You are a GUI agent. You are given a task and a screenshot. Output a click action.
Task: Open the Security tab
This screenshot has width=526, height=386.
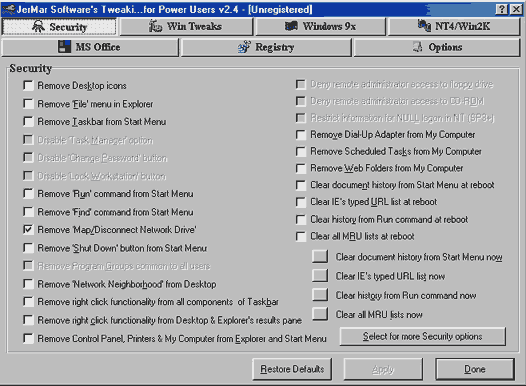pyautogui.click(x=59, y=26)
